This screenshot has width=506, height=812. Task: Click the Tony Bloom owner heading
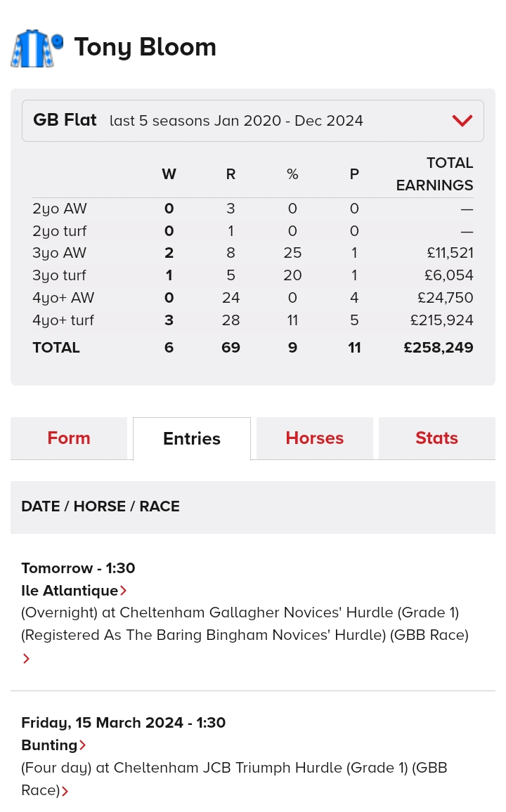(x=145, y=47)
